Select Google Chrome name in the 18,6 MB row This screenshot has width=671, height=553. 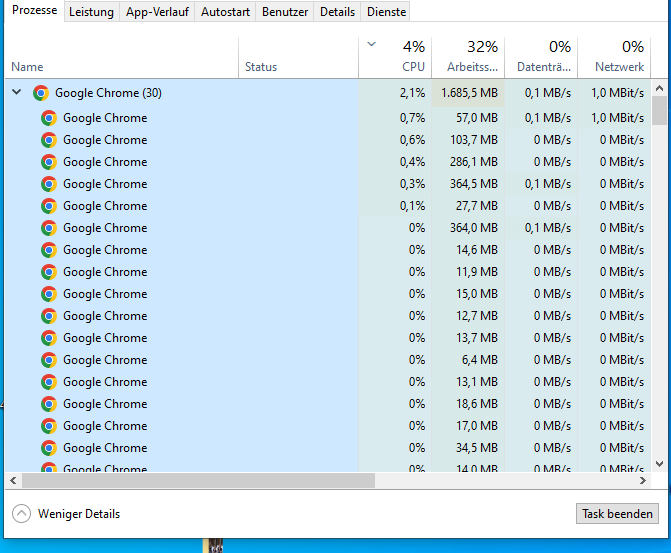click(105, 404)
